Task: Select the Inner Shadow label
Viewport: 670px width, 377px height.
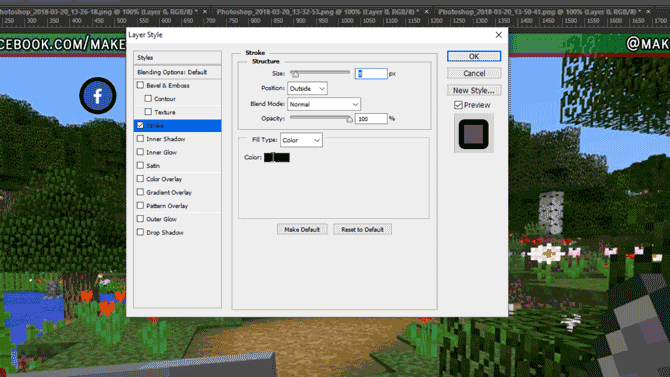Action: [165, 139]
